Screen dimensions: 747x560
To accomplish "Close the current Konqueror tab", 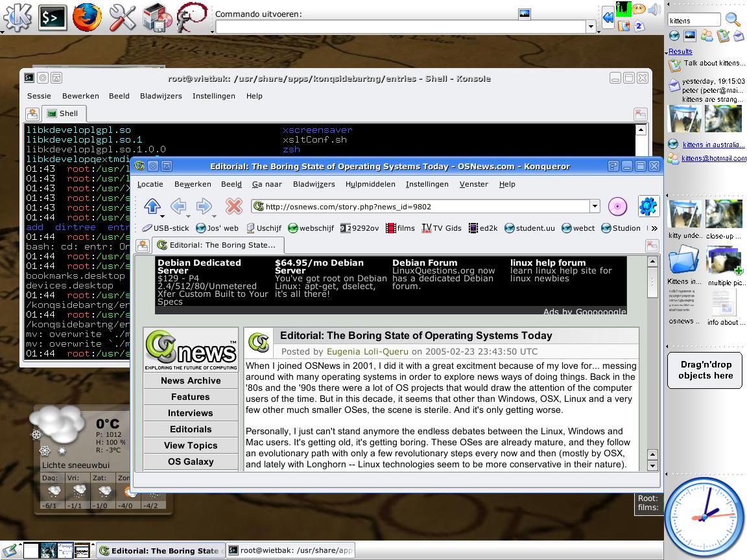I will tap(652, 246).
